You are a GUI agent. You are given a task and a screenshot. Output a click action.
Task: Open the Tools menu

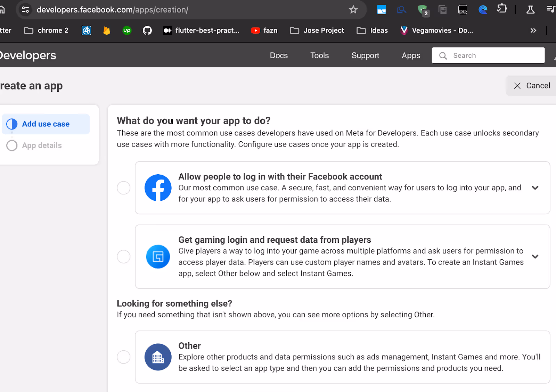click(x=319, y=56)
